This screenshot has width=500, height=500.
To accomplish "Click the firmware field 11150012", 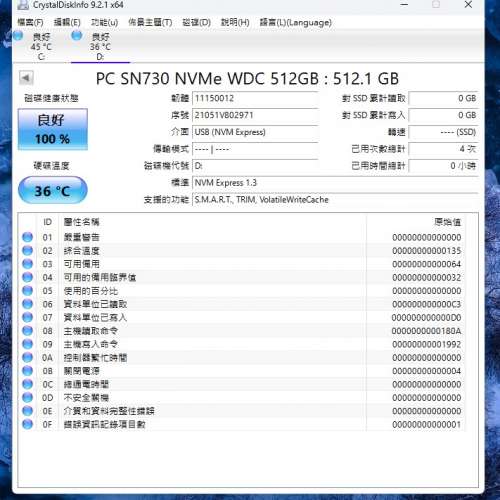I will [x=255, y=99].
